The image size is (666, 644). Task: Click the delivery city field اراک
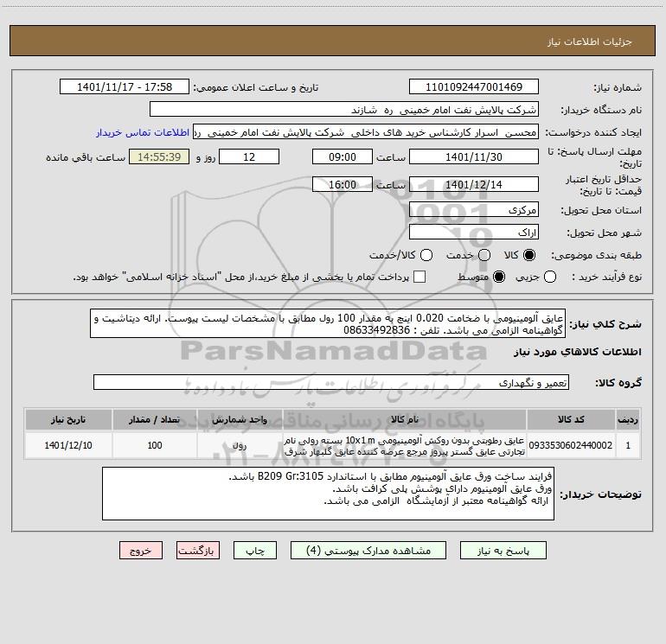tap(474, 233)
